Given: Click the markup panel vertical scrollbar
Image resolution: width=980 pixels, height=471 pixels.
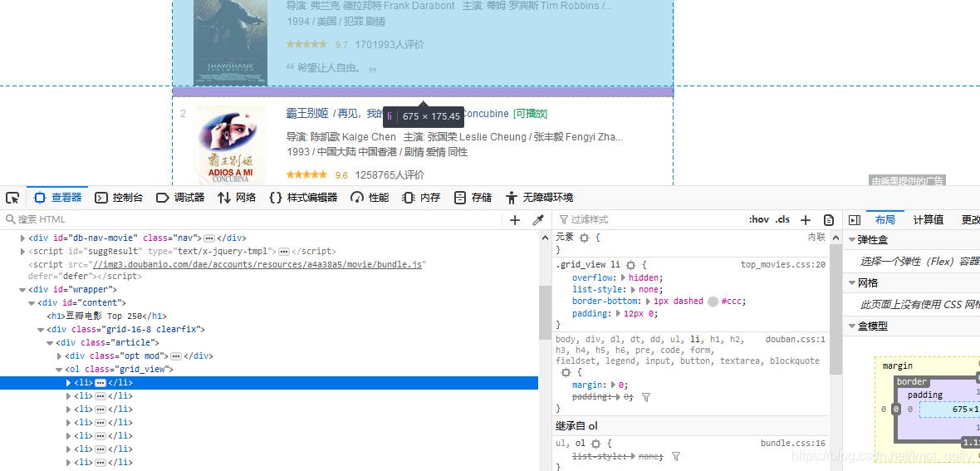Looking at the screenshot, I should [545, 312].
